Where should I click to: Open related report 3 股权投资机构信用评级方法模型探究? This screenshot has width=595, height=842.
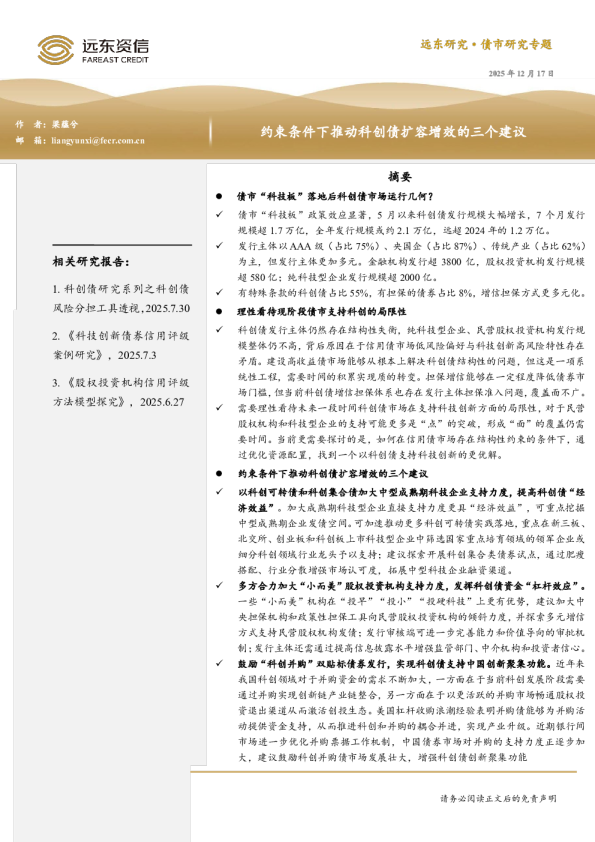[121, 392]
